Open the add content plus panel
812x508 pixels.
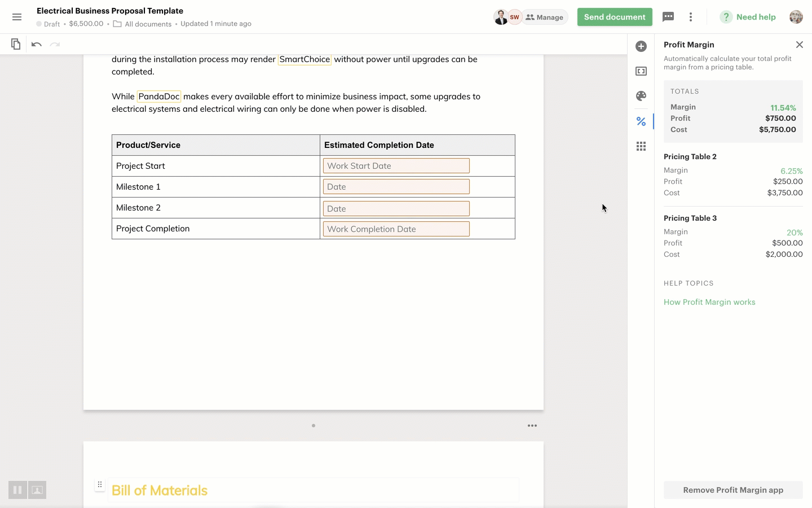[641, 46]
